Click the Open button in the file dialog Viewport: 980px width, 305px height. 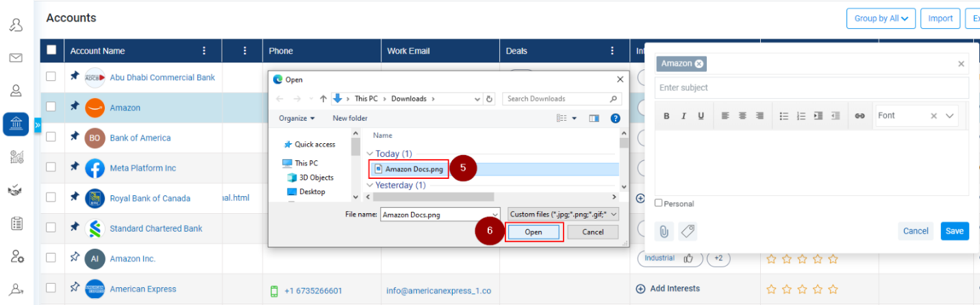click(533, 232)
